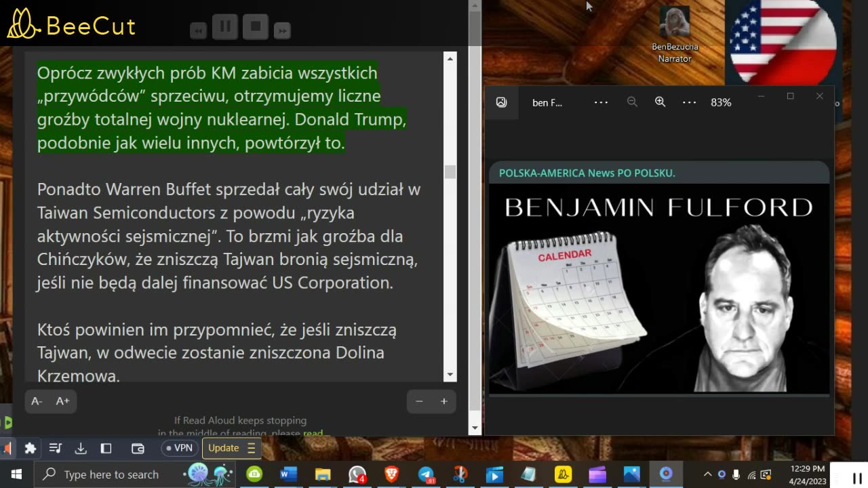Increase text size with the A+ button
Viewport: 868px width, 488px height.
click(62, 401)
